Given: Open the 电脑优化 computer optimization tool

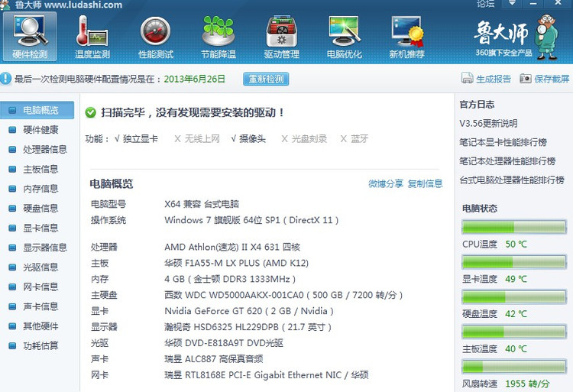Looking at the screenshot, I should 344,37.
